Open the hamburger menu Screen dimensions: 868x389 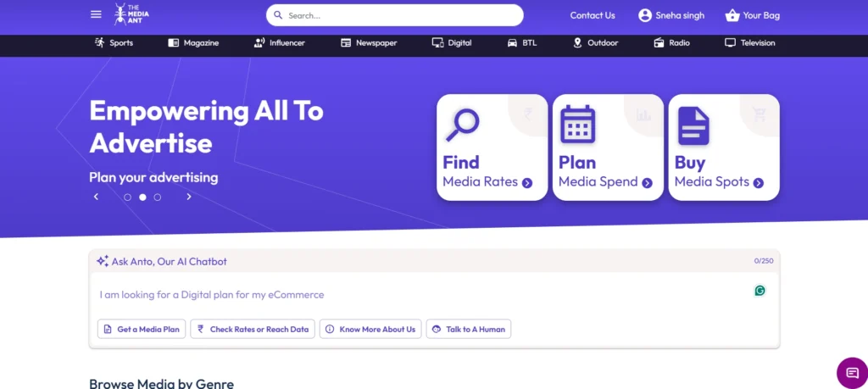coord(97,14)
